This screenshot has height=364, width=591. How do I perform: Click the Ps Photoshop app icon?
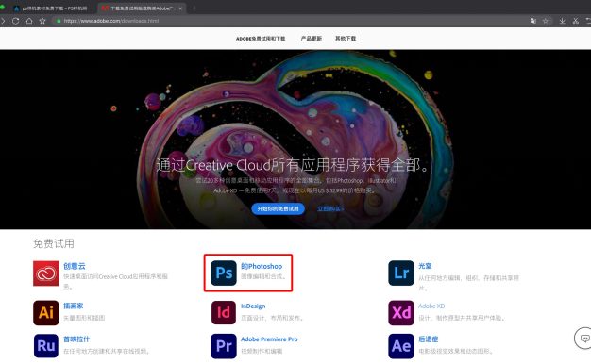pyautogui.click(x=224, y=273)
